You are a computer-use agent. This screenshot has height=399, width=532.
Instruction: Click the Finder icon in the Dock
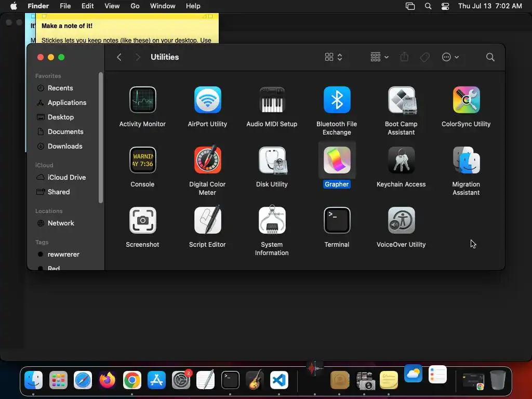33,380
